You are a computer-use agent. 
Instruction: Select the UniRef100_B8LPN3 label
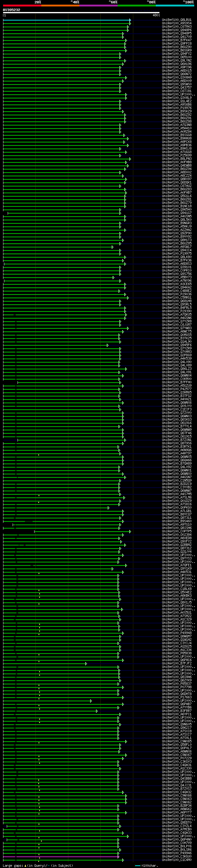tap(177, 159)
